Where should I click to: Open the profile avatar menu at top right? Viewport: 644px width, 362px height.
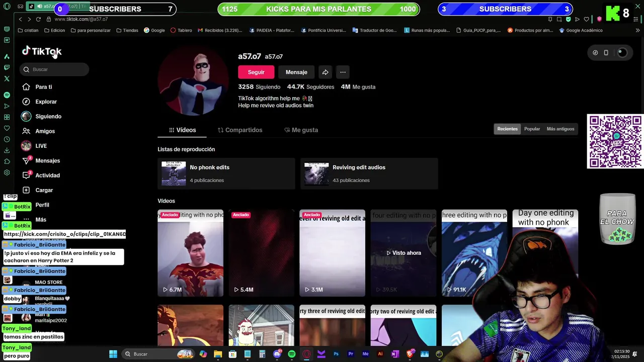coord(622,53)
